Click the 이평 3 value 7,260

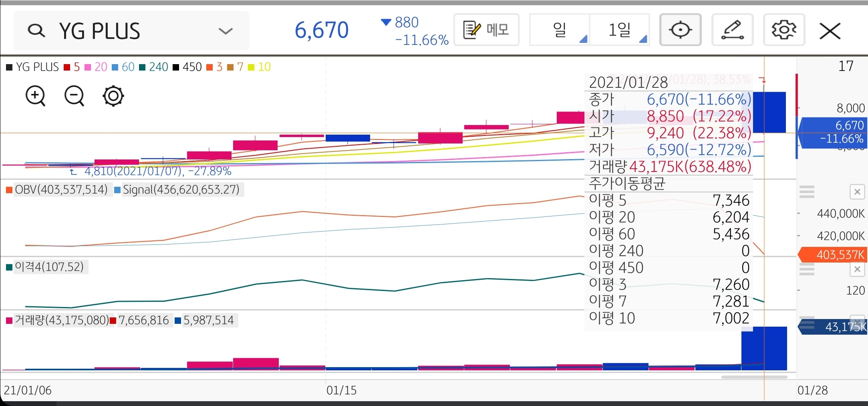tap(731, 285)
